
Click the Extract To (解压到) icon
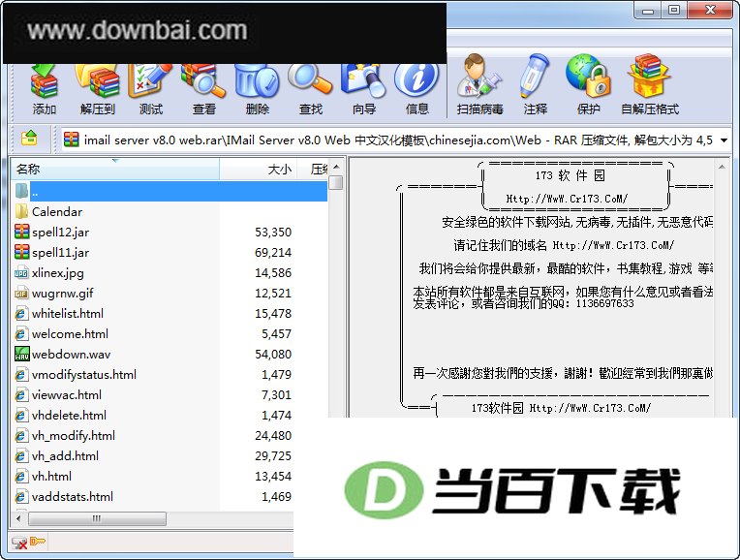pyautogui.click(x=97, y=81)
